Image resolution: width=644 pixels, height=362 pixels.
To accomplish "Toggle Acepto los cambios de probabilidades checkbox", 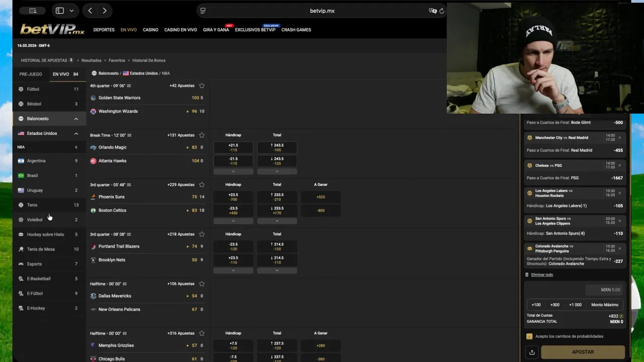I will pyautogui.click(x=529, y=336).
